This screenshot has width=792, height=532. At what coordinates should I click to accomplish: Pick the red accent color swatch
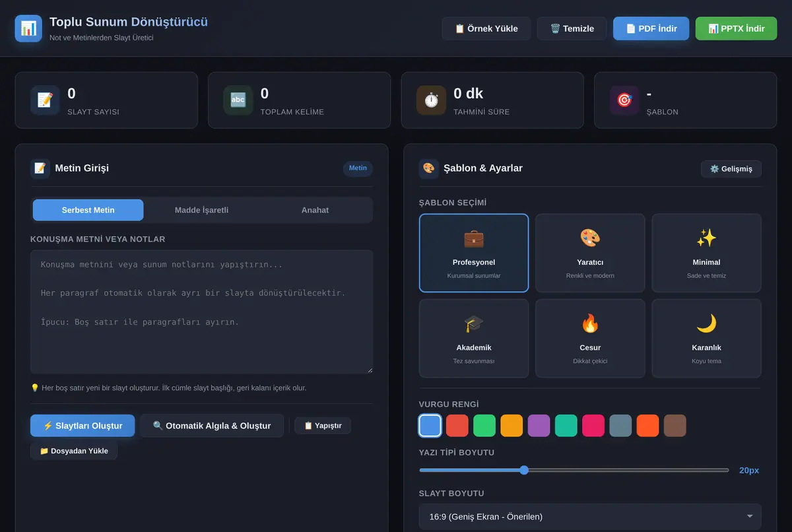[x=457, y=426]
